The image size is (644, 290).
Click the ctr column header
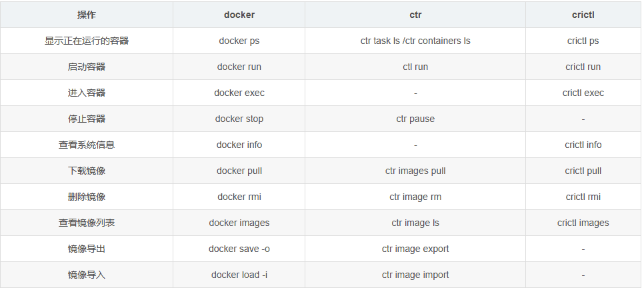click(415, 15)
